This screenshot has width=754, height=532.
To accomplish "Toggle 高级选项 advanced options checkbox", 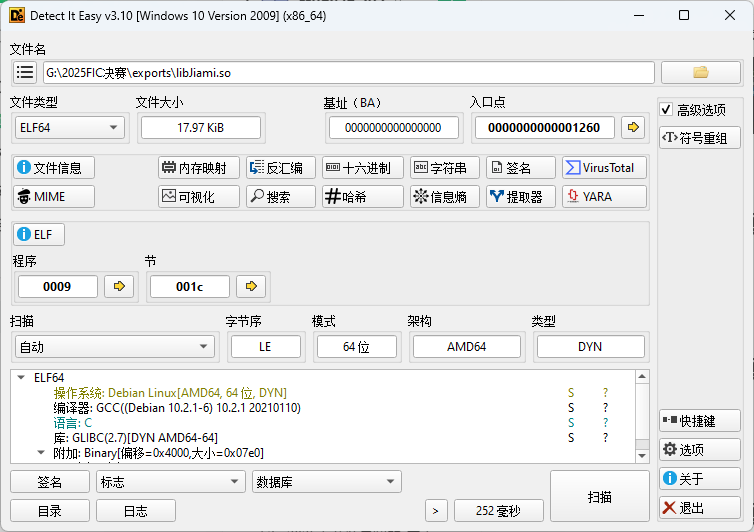I will [666, 110].
